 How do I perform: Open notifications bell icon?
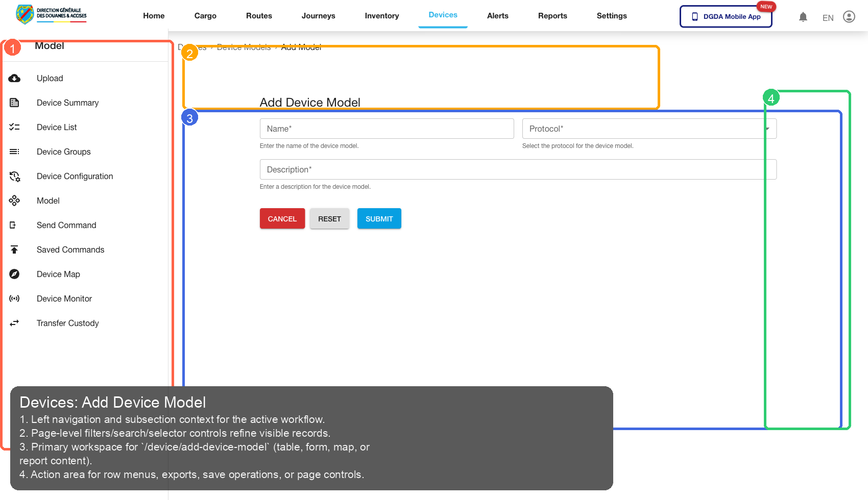[803, 17]
